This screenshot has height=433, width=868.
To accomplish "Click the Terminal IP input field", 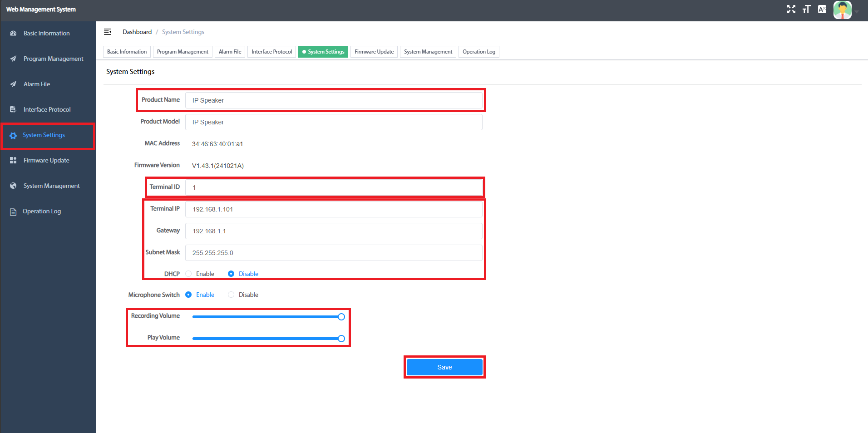I will tap(334, 209).
